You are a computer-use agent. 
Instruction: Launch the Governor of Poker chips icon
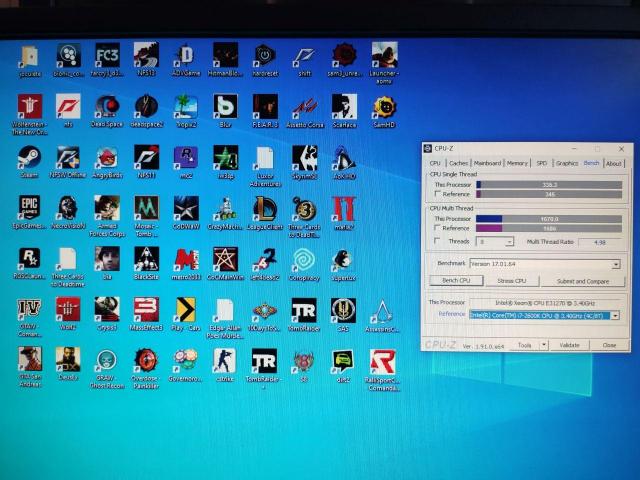186,365
